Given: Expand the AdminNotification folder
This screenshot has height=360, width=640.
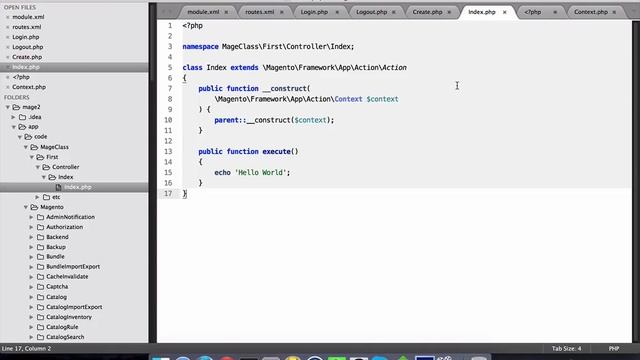Looking at the screenshot, I should coord(31,217).
